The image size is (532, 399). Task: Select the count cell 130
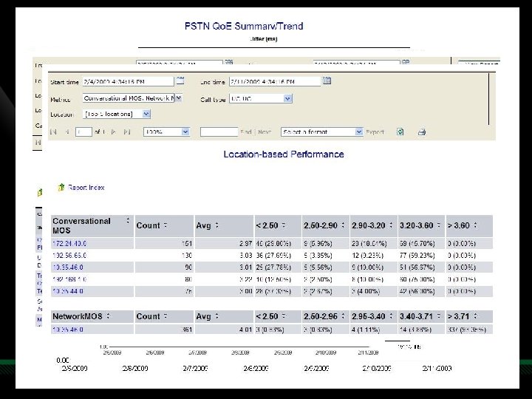click(164, 256)
